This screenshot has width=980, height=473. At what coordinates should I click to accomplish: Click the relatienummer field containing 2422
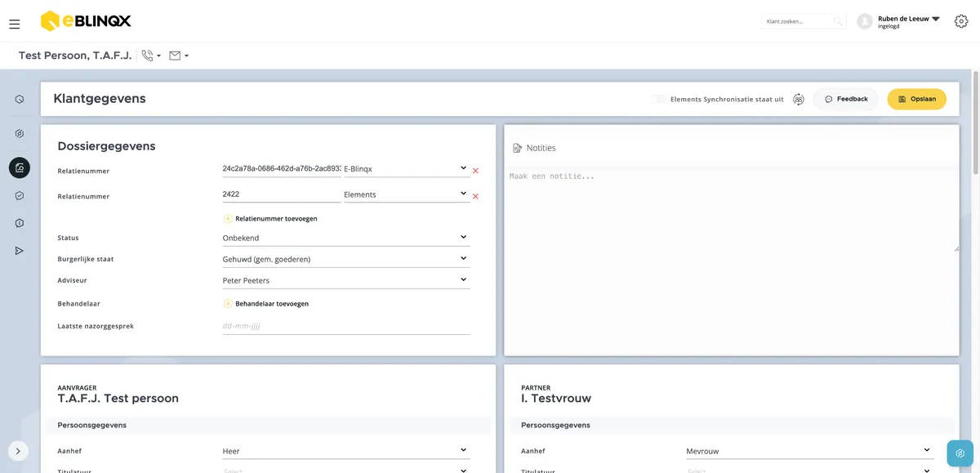282,194
